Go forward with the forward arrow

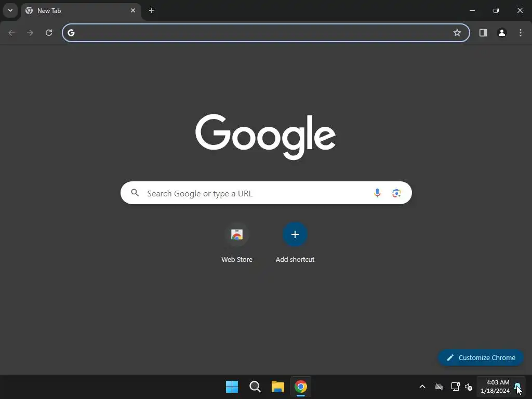[30, 33]
